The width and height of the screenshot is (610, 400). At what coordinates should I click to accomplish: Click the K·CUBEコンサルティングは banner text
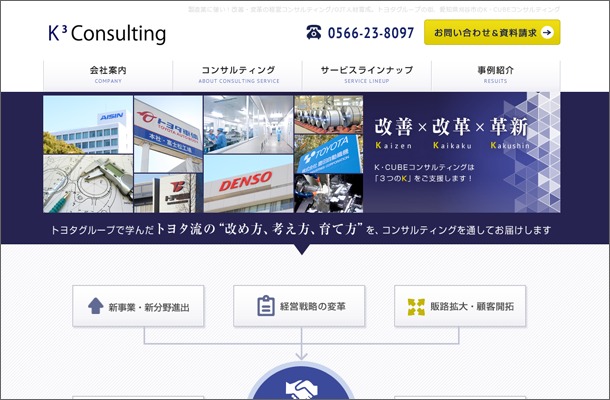click(x=424, y=167)
